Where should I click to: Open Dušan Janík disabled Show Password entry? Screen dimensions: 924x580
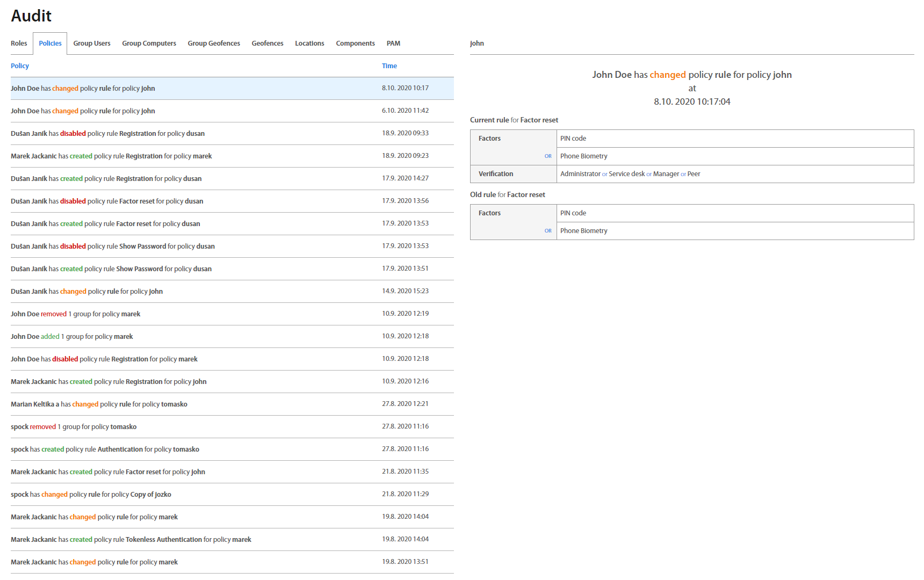pos(112,247)
